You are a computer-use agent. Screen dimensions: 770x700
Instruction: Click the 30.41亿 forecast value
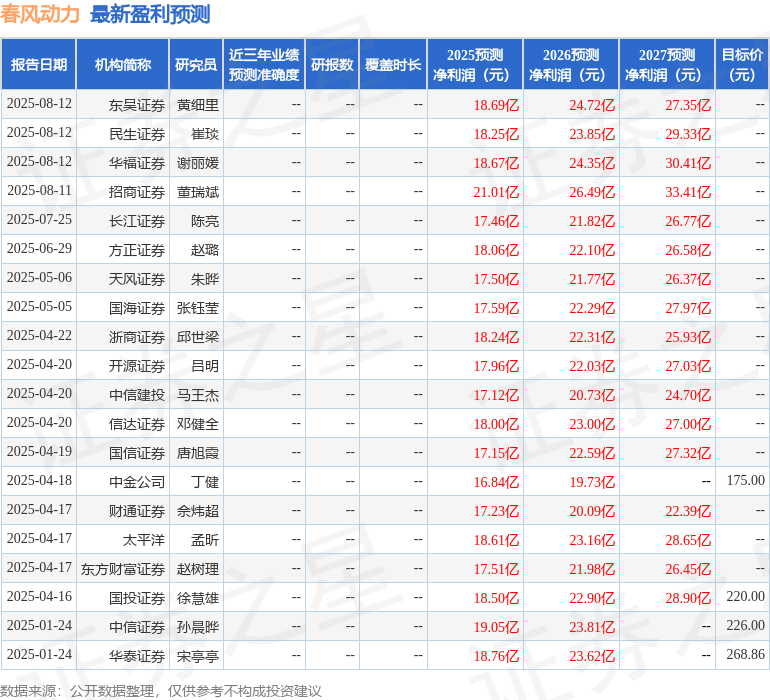[x=688, y=163]
